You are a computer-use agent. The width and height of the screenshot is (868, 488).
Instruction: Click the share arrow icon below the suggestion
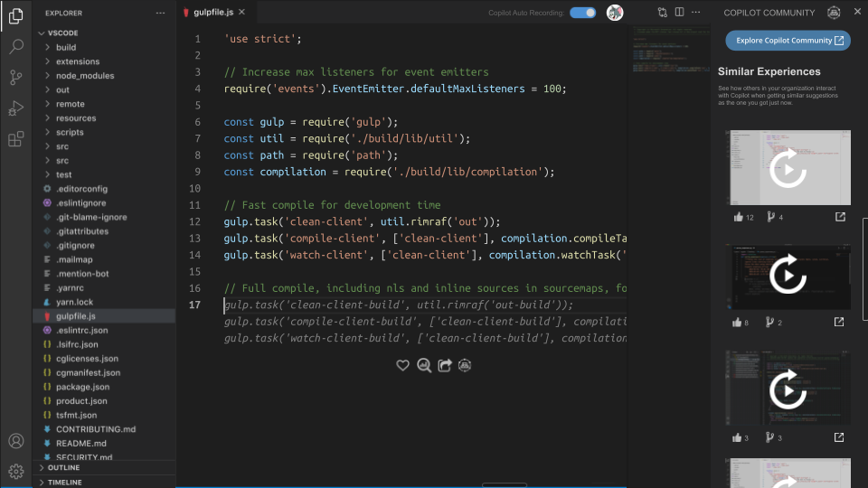445,365
